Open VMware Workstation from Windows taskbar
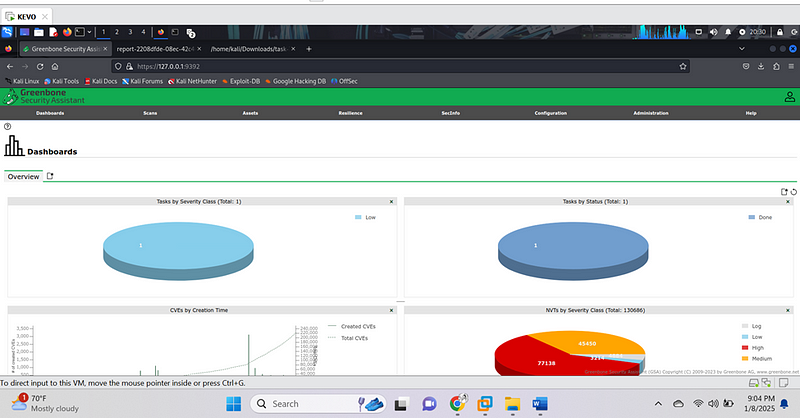Screen dimensions: 800x418 pyautogui.click(x=485, y=404)
